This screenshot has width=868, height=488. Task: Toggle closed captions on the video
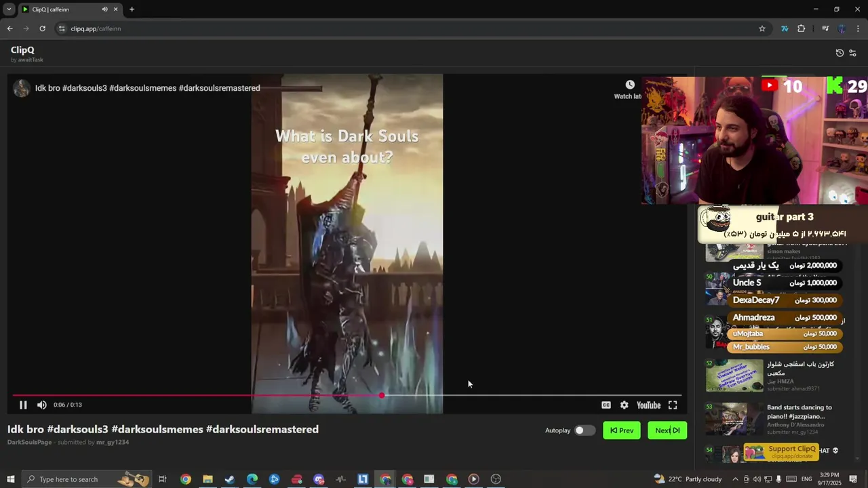606,405
